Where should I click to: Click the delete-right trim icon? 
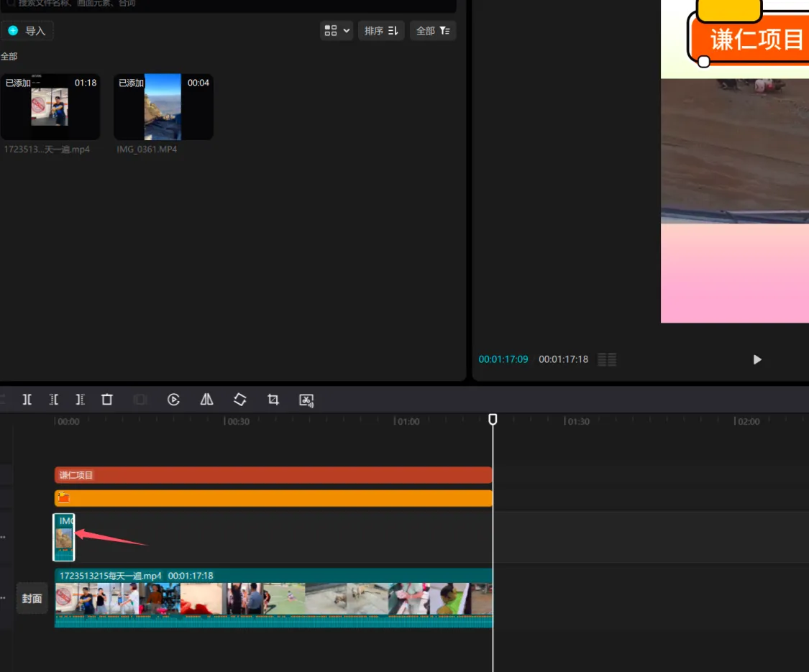[80, 400]
